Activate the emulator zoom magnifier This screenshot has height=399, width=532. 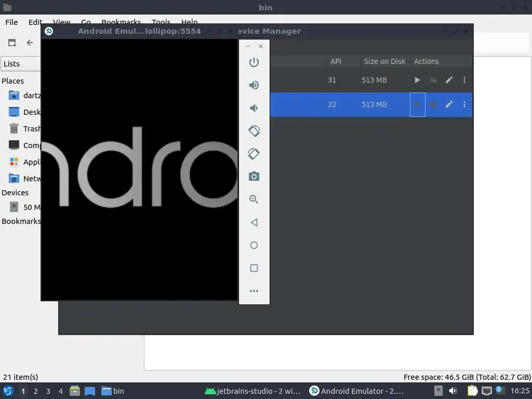(254, 199)
